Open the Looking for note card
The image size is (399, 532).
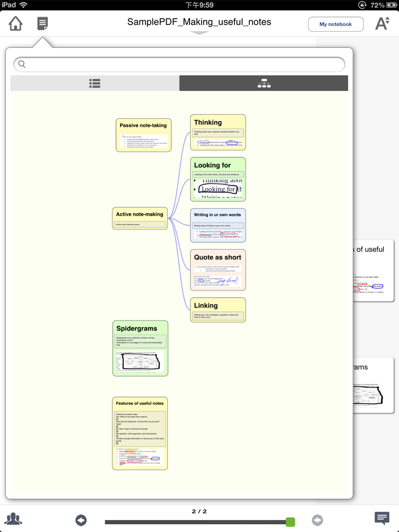[218, 179]
